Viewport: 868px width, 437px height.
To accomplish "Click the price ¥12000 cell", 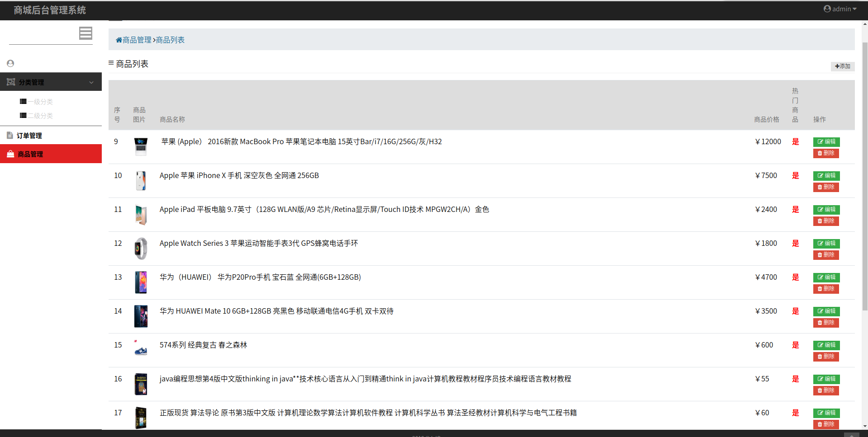I will click(x=768, y=142).
